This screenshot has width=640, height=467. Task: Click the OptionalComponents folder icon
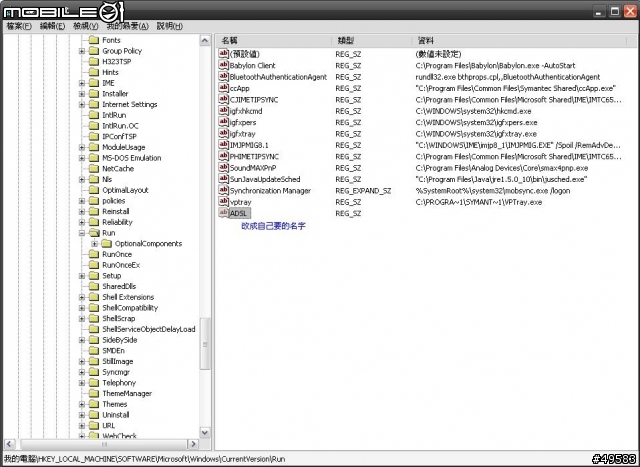pos(107,243)
